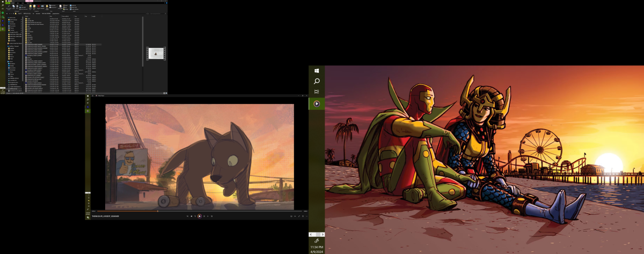Open Windows Start on the wallpaper monitor taskbar
Screen dimensions: 644x254
click(317, 71)
